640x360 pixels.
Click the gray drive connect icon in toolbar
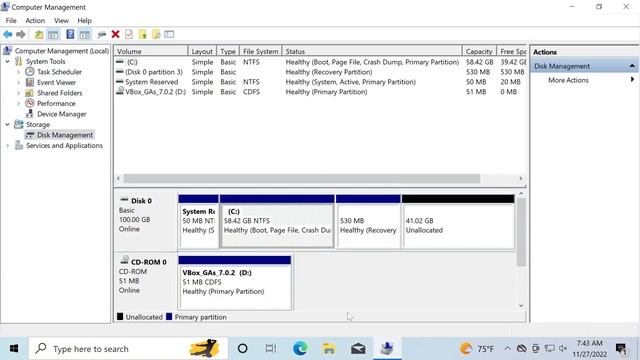pyautogui.click(x=102, y=35)
